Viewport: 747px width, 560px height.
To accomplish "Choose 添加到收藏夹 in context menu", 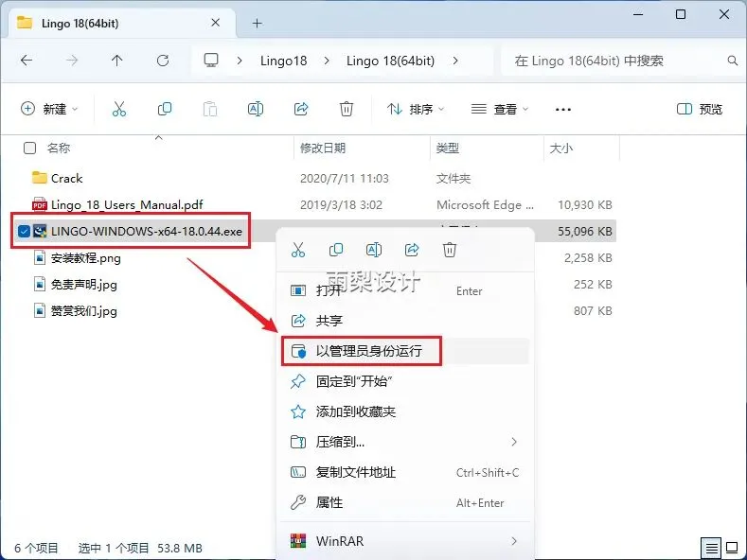I will click(404, 411).
